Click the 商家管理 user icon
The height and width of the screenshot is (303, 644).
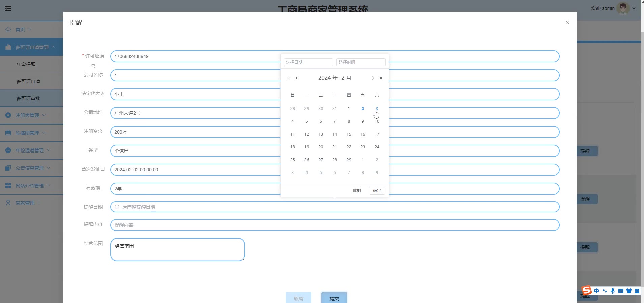click(x=8, y=203)
